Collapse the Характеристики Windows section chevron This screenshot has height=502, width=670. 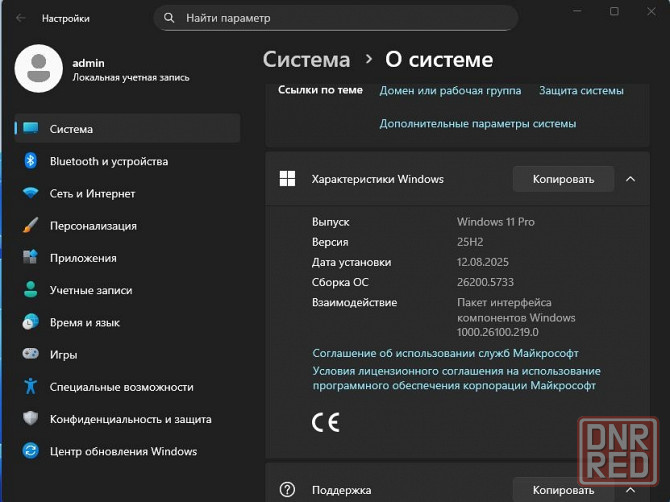tap(630, 179)
